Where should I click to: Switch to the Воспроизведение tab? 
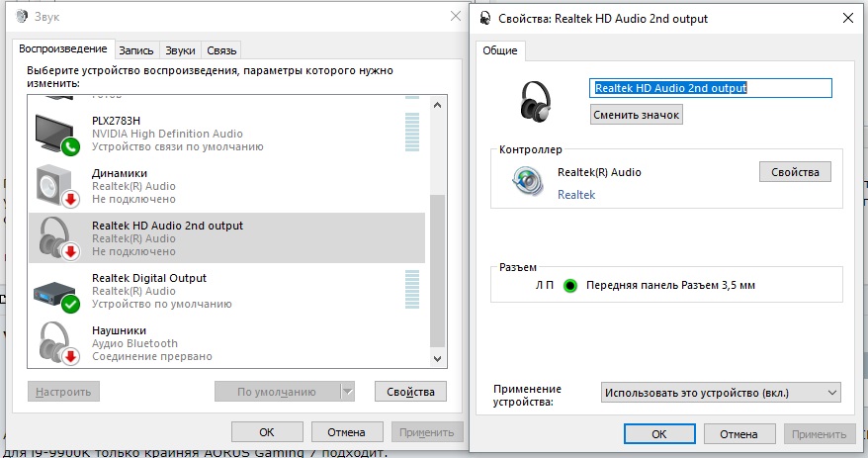63,48
